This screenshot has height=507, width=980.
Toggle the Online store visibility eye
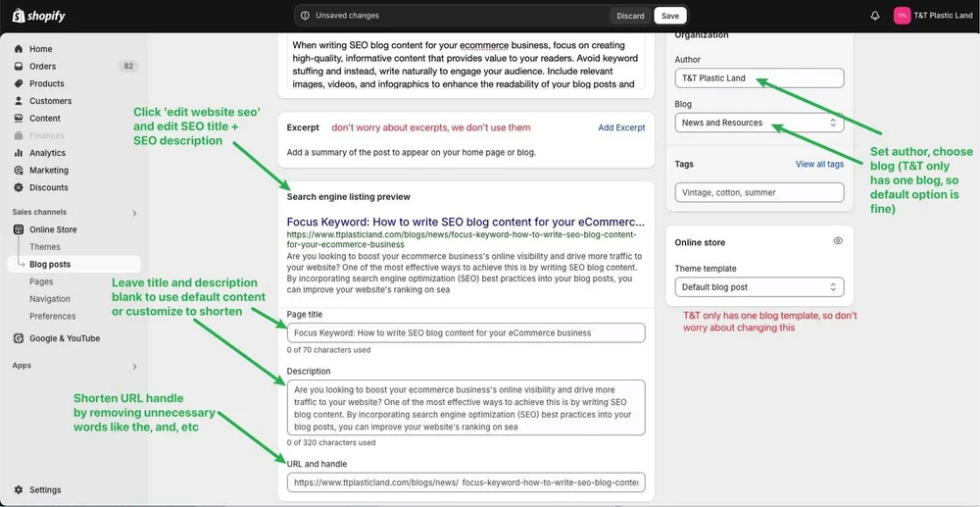(x=838, y=240)
